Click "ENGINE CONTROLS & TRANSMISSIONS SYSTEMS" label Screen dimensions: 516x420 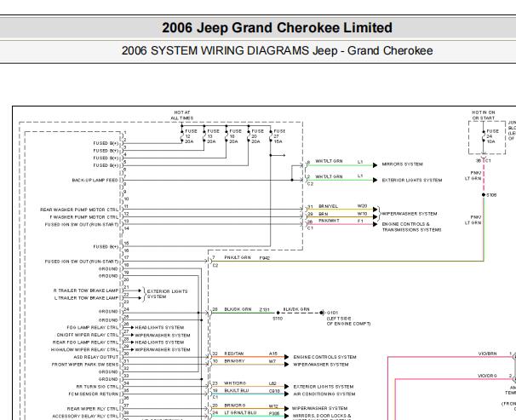click(x=411, y=227)
